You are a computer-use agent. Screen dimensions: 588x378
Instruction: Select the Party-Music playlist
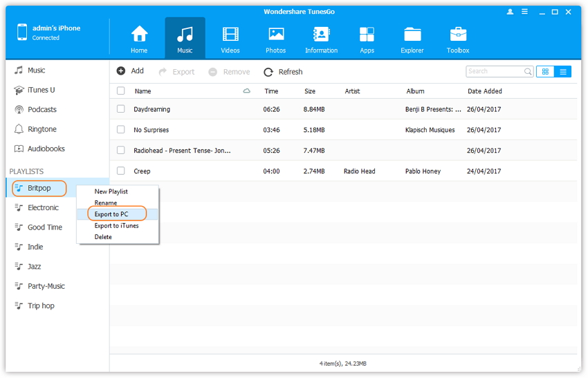pyautogui.click(x=46, y=286)
